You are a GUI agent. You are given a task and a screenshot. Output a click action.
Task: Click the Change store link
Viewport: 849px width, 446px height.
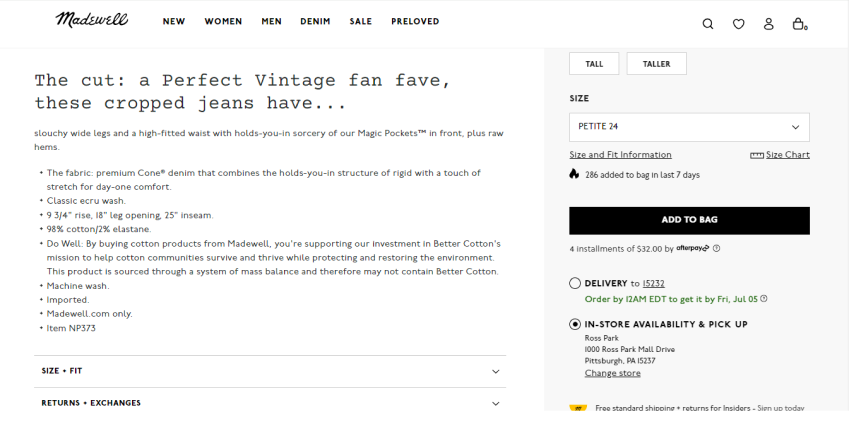click(612, 373)
